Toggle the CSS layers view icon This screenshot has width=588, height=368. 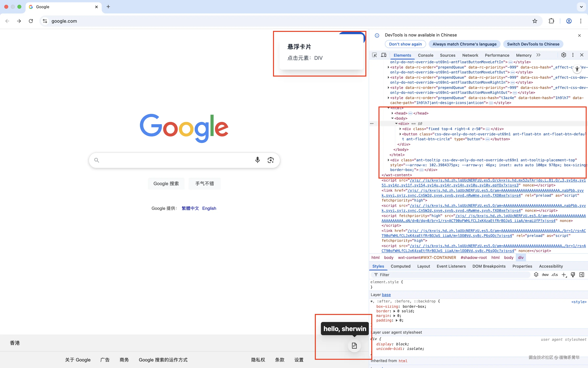tap(536, 275)
